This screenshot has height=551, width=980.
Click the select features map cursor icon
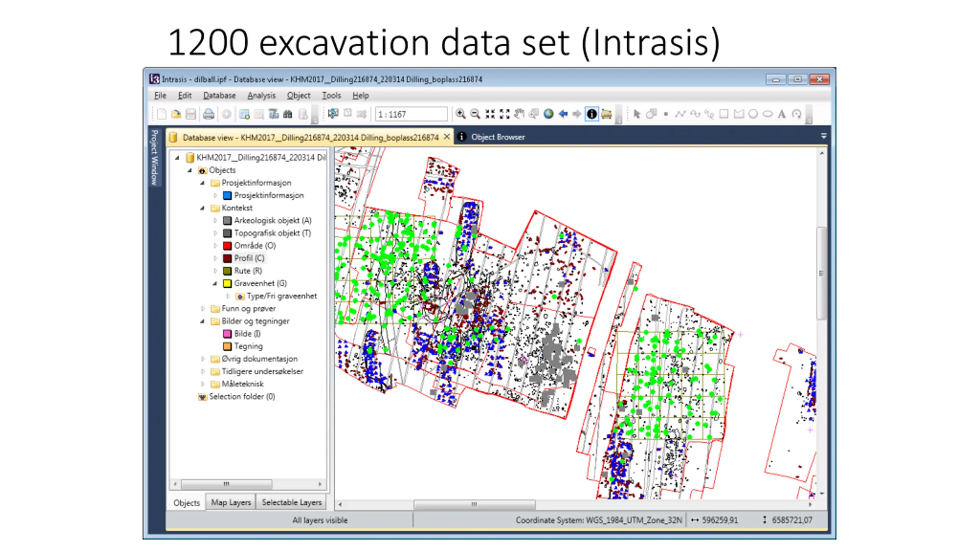(333, 114)
